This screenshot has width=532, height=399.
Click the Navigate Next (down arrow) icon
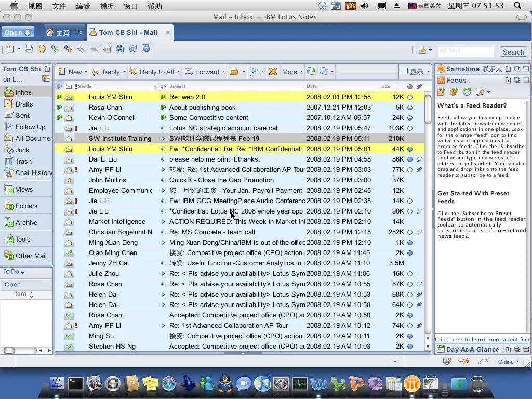[x=55, y=49]
